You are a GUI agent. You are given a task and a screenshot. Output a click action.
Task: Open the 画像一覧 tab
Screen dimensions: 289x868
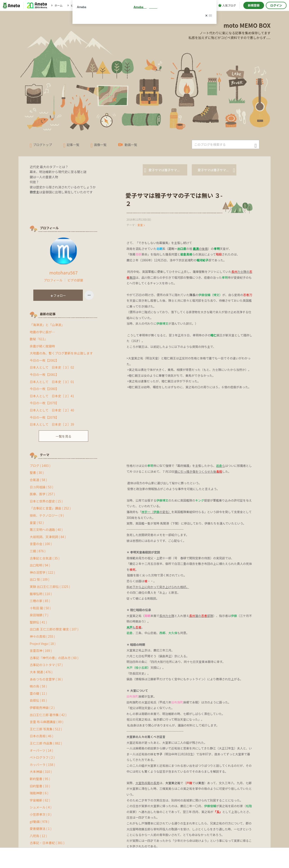pyautogui.click(x=98, y=145)
